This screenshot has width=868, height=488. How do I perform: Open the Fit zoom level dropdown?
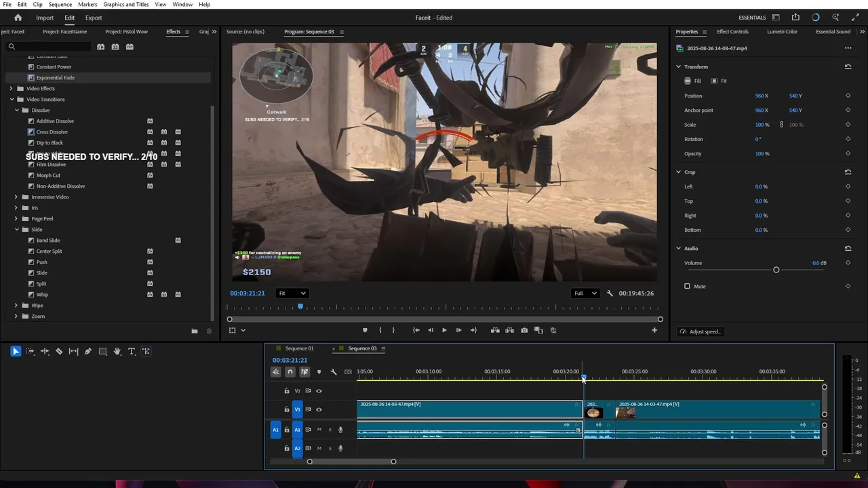(292, 293)
